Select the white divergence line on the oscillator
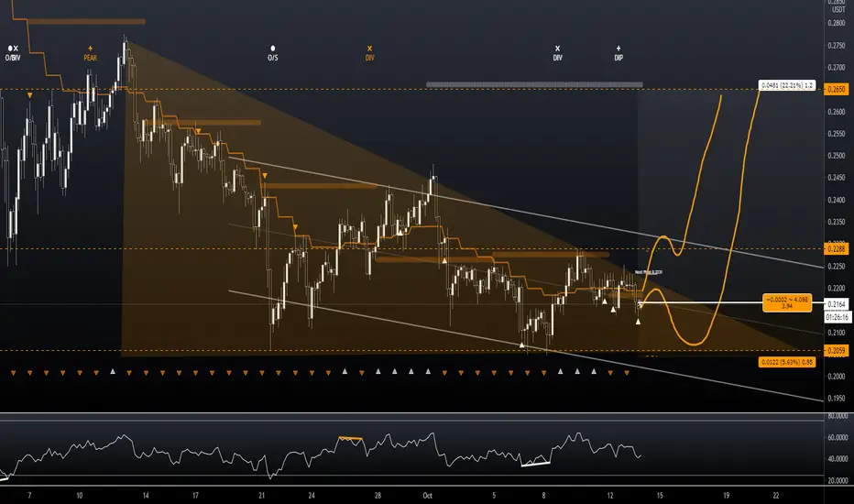This screenshot has height=504, width=854. [536, 465]
